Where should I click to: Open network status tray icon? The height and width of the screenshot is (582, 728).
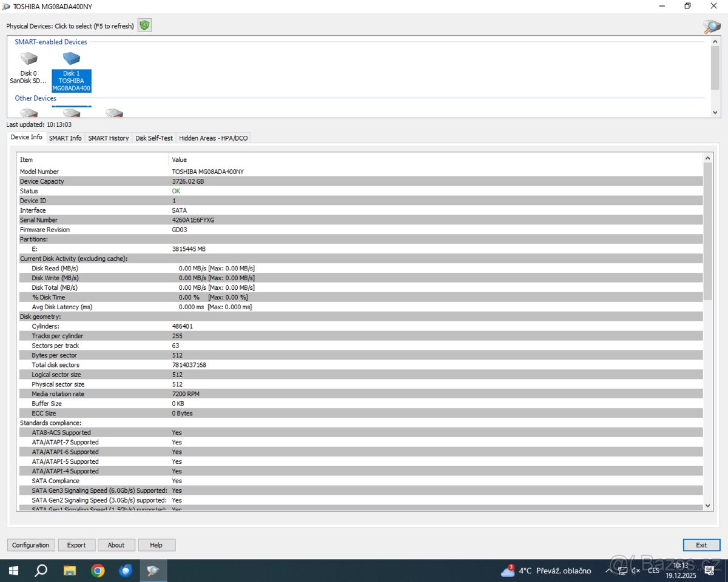pyautogui.click(x=622, y=570)
